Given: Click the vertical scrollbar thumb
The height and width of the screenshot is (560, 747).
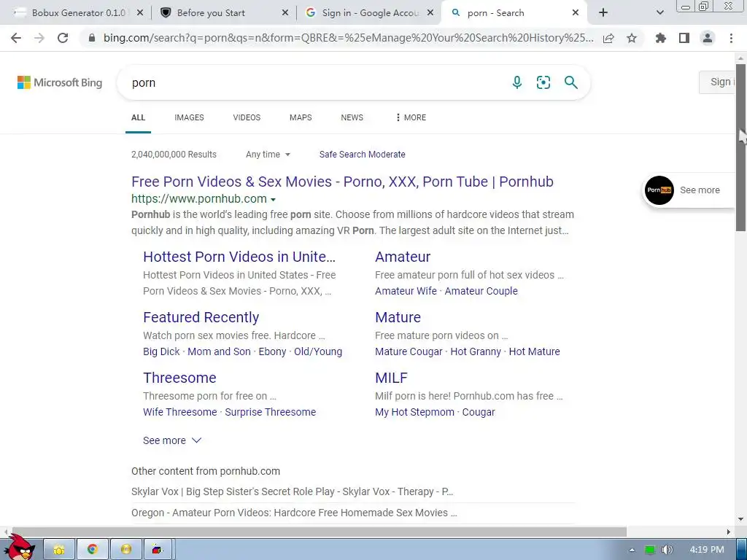Looking at the screenshot, I should point(740,148).
